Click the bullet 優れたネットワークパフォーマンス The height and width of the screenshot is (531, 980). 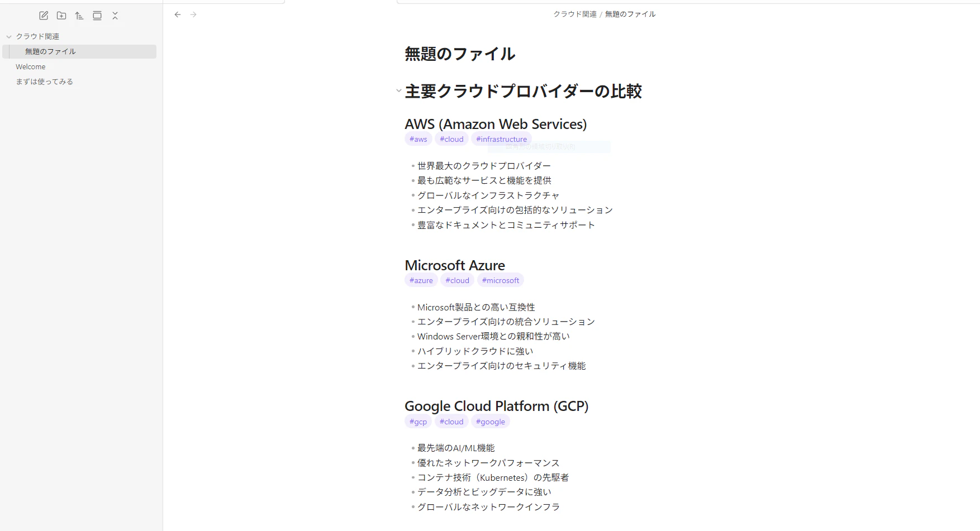488,463
